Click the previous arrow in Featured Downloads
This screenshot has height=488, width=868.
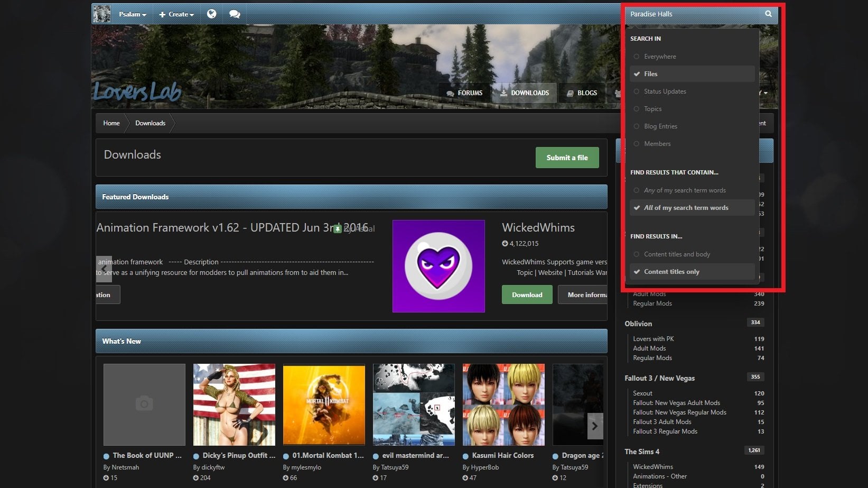coord(104,269)
